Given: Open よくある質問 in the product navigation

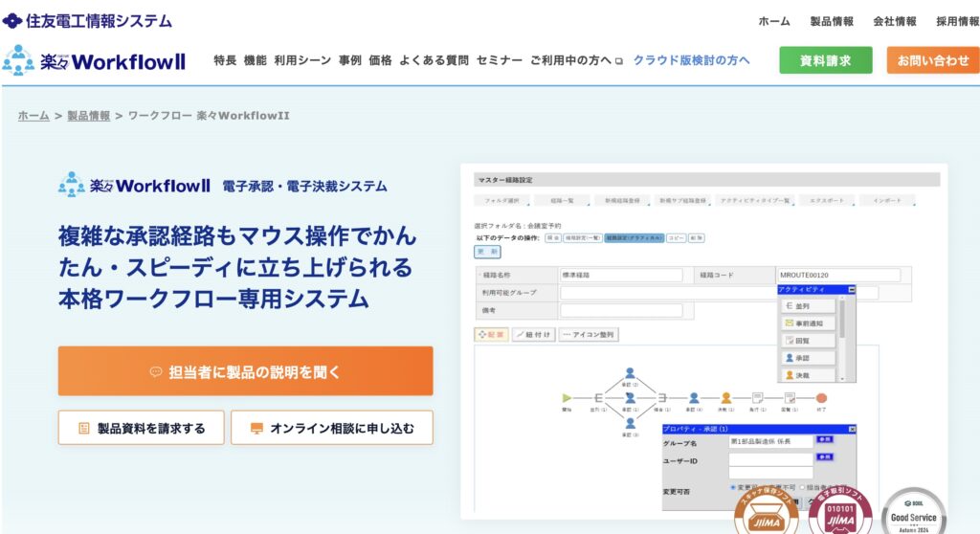Looking at the screenshot, I should (x=434, y=60).
